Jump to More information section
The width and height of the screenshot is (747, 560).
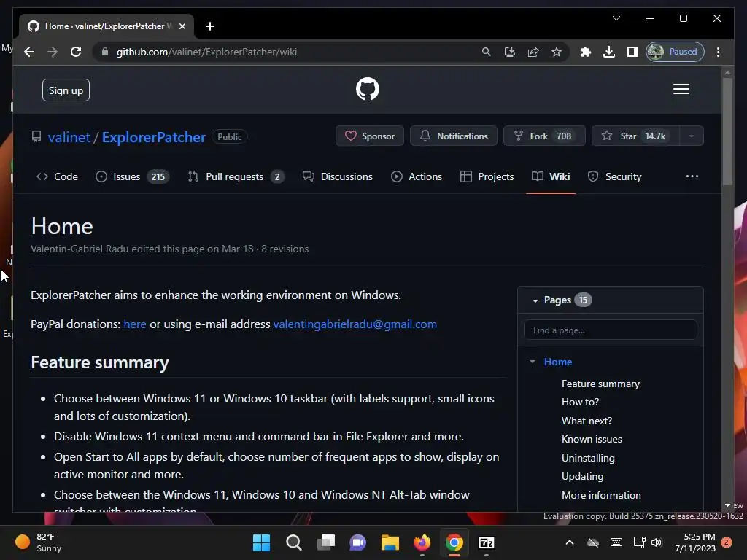tap(601, 495)
